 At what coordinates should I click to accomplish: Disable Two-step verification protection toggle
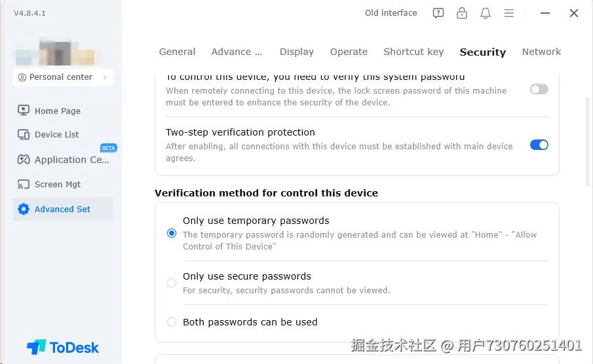[x=539, y=145]
